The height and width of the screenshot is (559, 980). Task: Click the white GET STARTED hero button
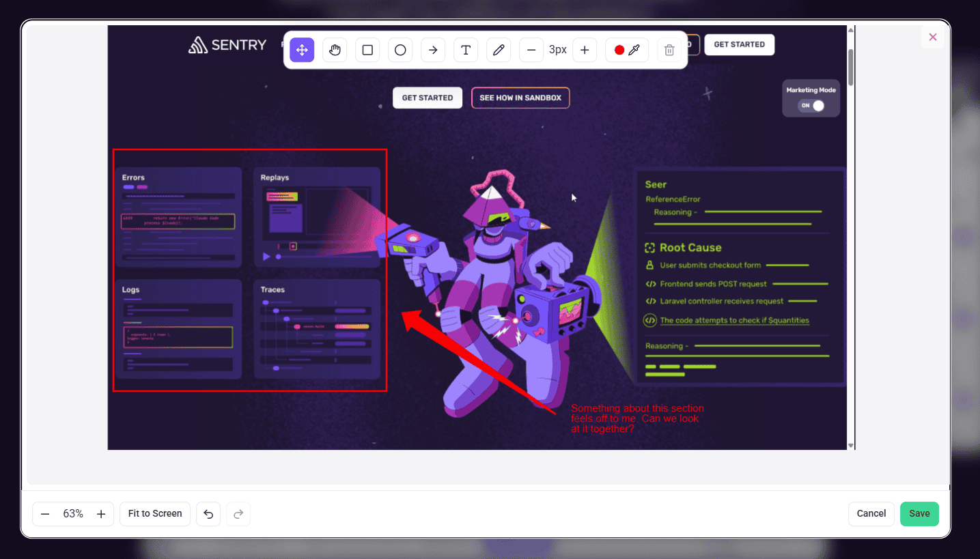(428, 98)
